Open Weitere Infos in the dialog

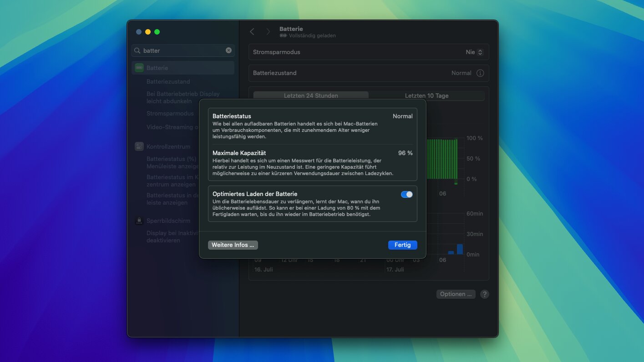(233, 245)
